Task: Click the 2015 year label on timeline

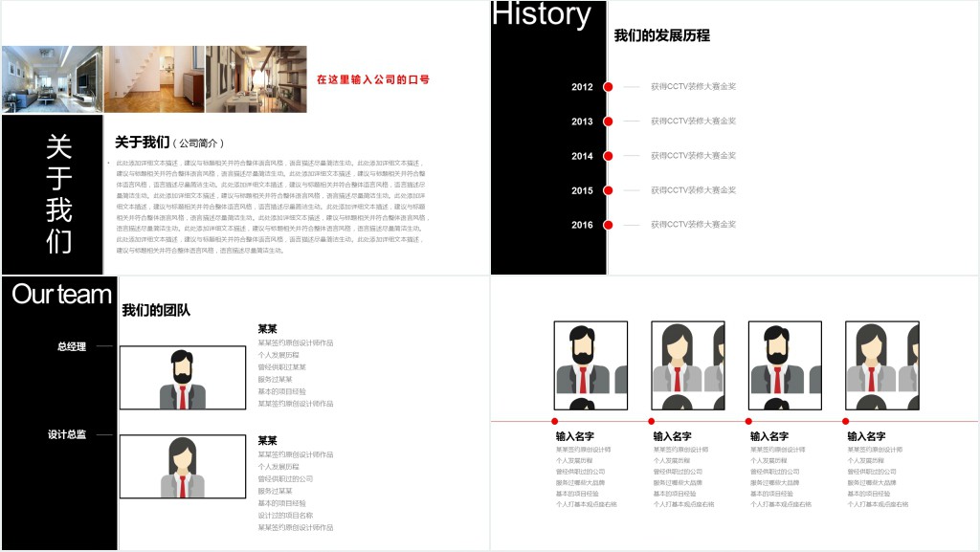Action: click(x=582, y=190)
